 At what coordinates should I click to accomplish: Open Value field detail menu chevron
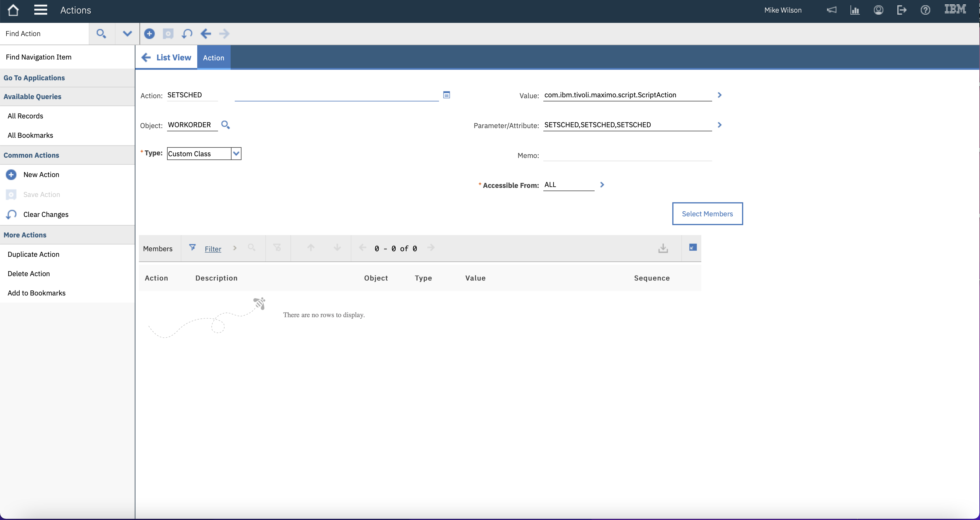(719, 95)
